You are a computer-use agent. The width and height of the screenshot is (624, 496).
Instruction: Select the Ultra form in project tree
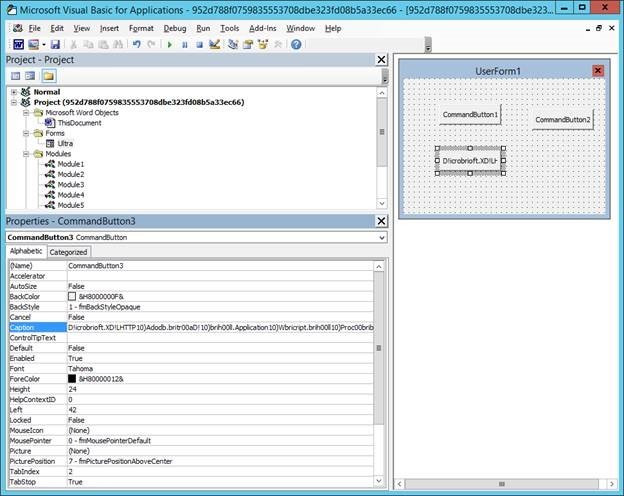tap(64, 143)
